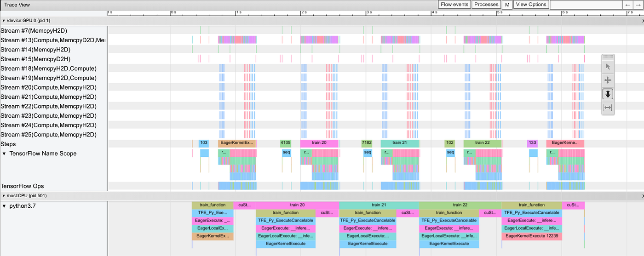Viewport: 644px width, 256px height.
Task: Go to next search result arrow
Action: pos(638,5)
